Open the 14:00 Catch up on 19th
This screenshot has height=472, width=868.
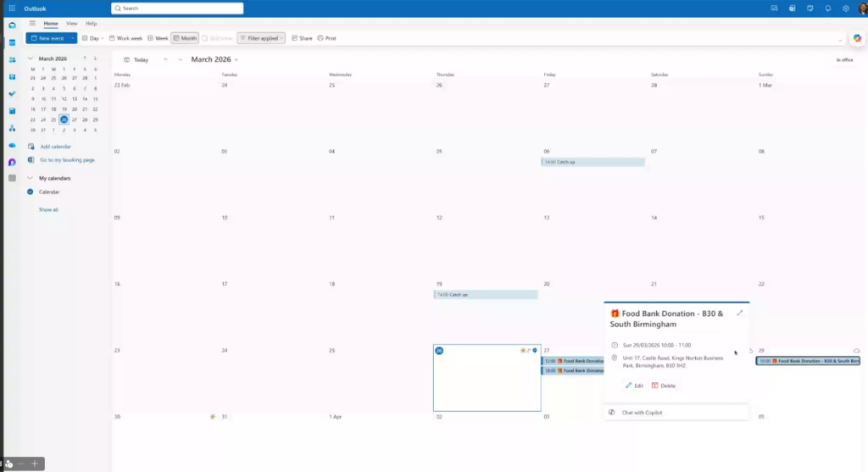(486, 295)
